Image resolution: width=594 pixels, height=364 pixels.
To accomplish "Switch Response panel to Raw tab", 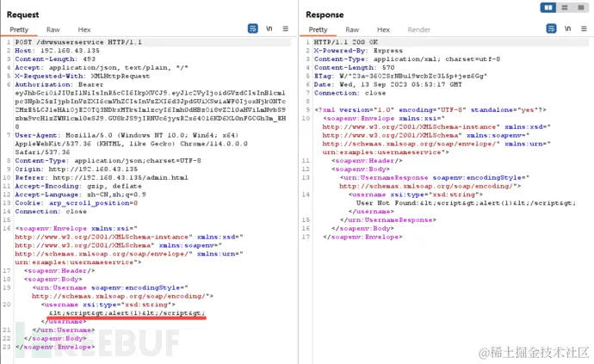I will point(352,29).
